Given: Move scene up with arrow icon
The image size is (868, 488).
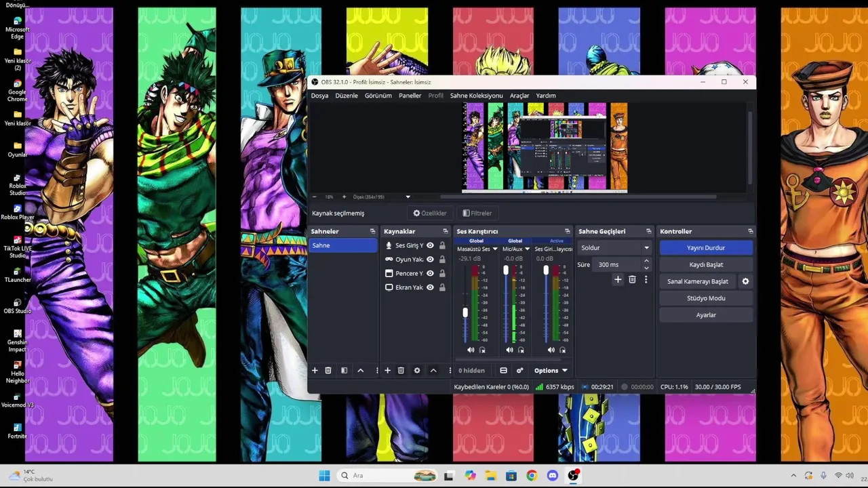Looking at the screenshot, I should (360, 371).
